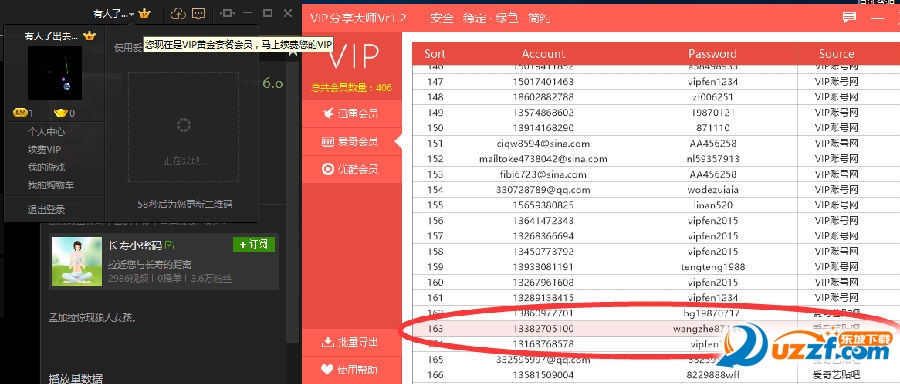Click the 批量导出 download icon in the sidebar
Screen dimensions: 900x384
click(328, 343)
